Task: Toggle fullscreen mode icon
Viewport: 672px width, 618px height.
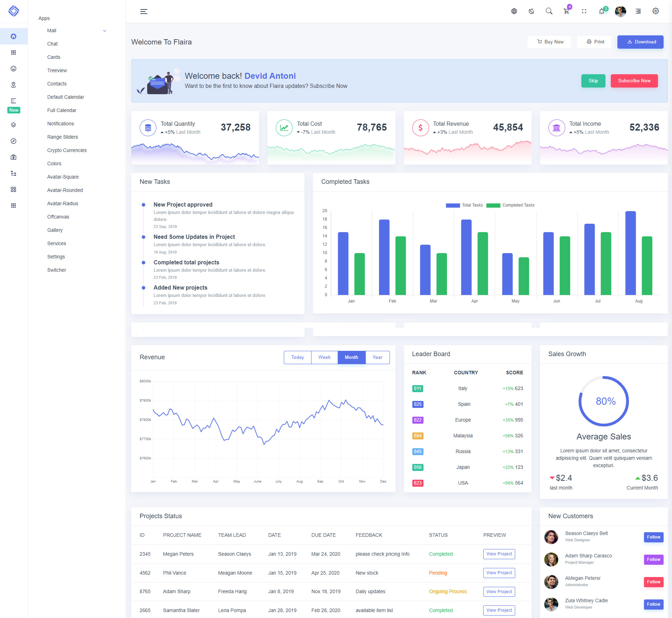Action: [x=584, y=11]
